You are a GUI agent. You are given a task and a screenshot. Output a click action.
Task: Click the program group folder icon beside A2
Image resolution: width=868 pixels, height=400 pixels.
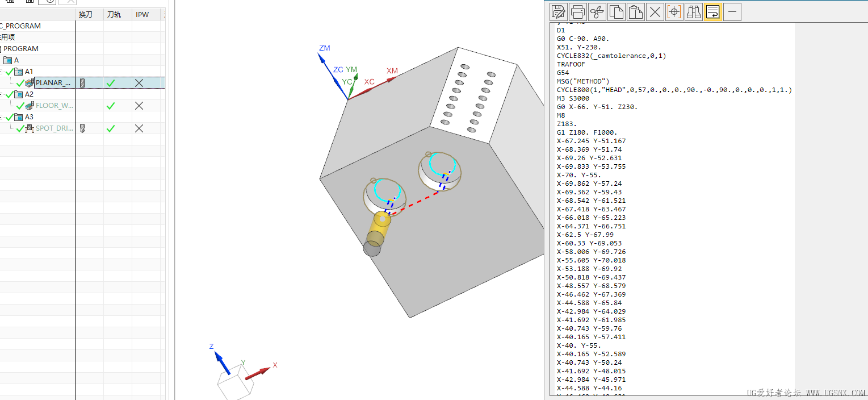19,94
